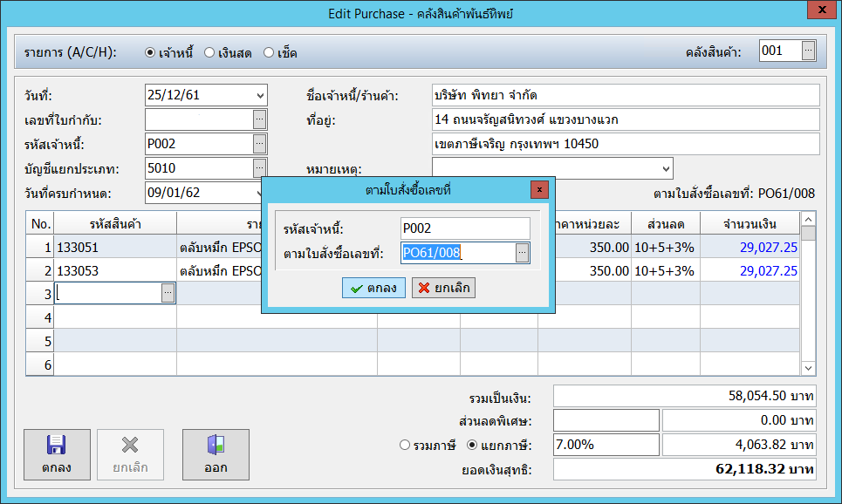
Task: Expand the วันที่ 25/12/61 date dropdown
Action: (261, 94)
